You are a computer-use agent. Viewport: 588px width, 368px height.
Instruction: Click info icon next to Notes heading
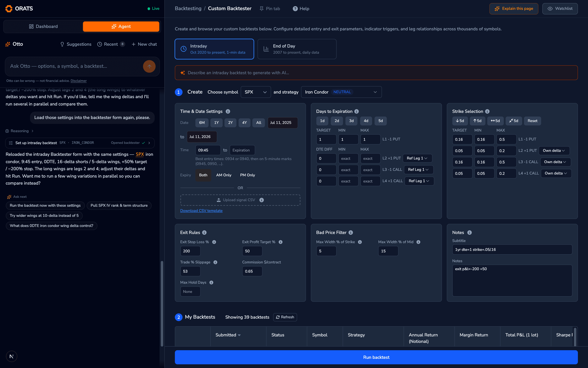(x=469, y=232)
